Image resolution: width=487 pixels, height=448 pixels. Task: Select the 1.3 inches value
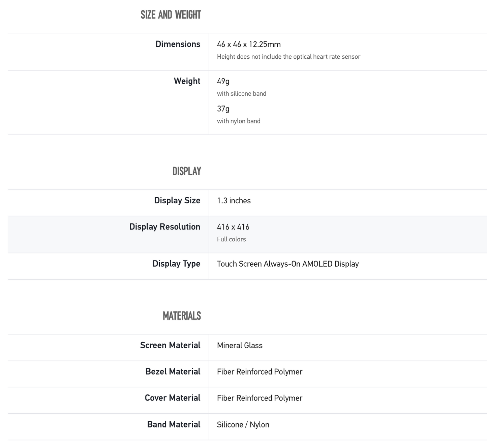234,201
